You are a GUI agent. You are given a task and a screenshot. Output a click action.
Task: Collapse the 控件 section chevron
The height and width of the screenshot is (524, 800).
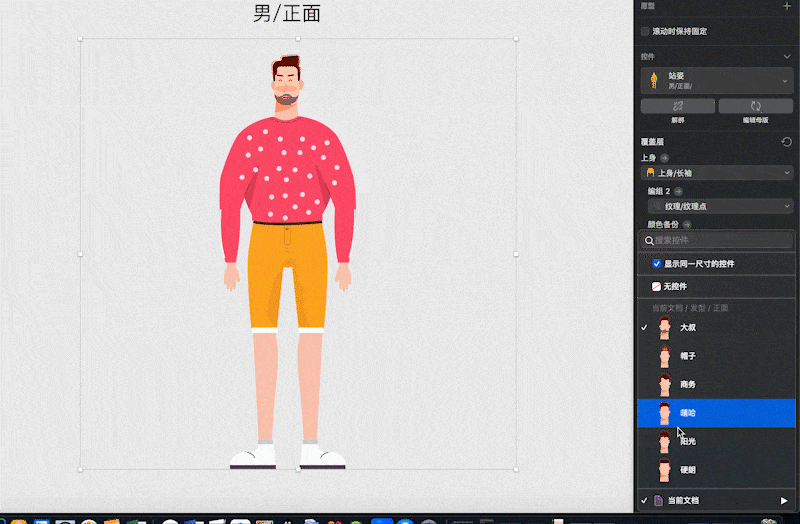pyautogui.click(x=786, y=57)
